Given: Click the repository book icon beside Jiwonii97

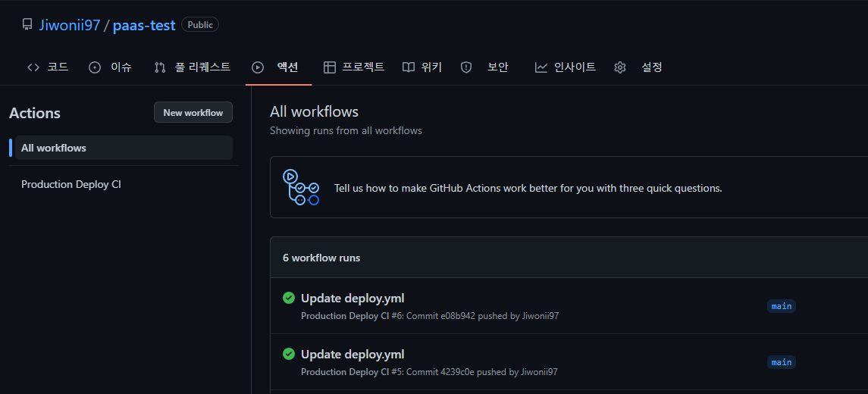Looking at the screenshot, I should pos(27,25).
